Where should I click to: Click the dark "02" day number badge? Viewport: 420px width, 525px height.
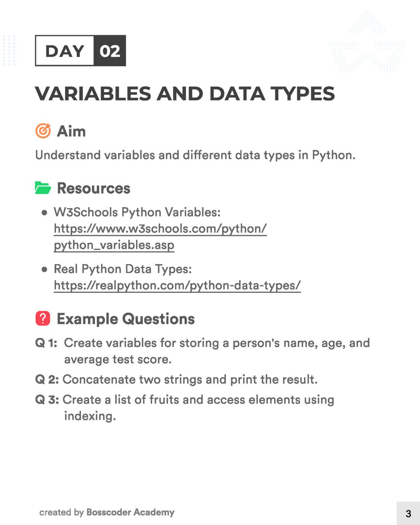click(x=110, y=51)
